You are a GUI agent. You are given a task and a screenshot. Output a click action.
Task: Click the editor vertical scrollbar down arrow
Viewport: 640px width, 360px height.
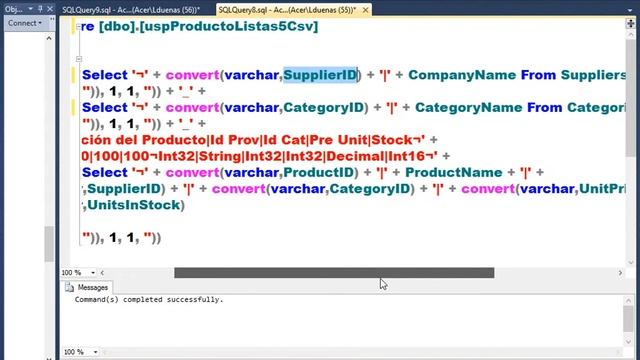[630, 262]
